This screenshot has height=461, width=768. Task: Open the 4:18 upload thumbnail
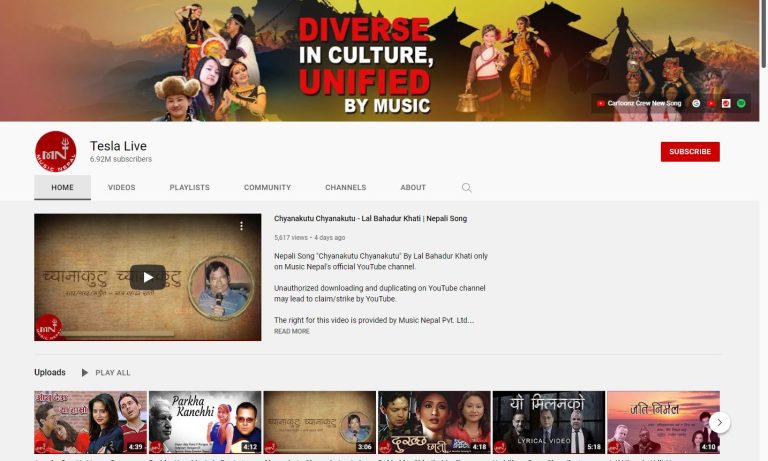point(434,422)
